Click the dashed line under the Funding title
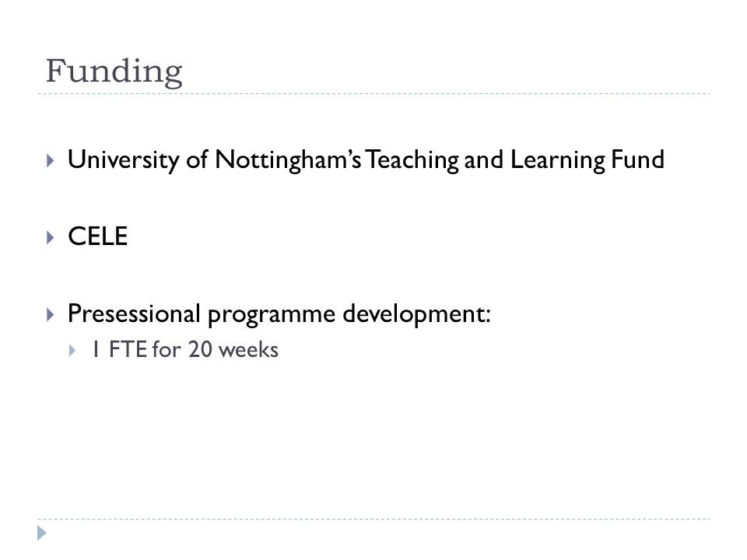Image resolution: width=747 pixels, height=560 pixels. [x=373, y=94]
